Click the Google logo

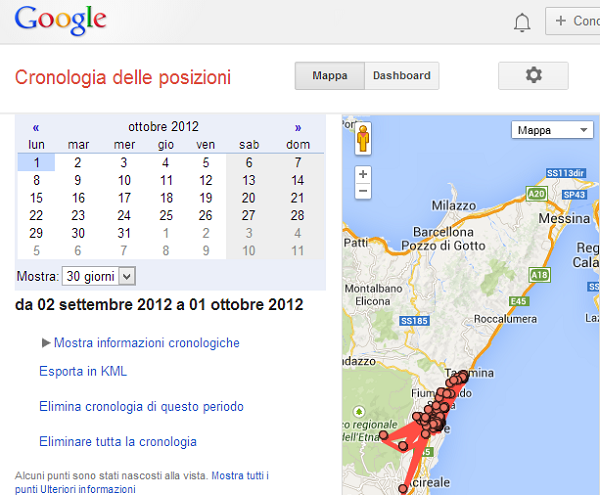click(x=60, y=20)
